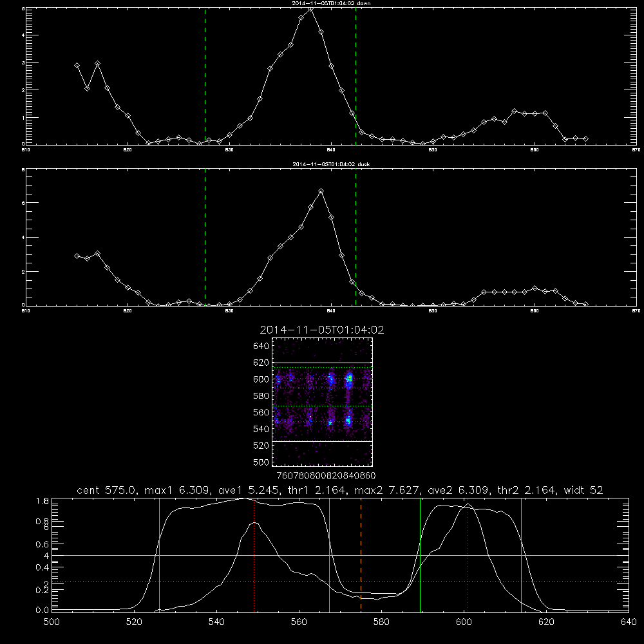Screen dimensions: 644x644
Task: Click the 'thr1 2.164' value
Action: tap(316, 490)
